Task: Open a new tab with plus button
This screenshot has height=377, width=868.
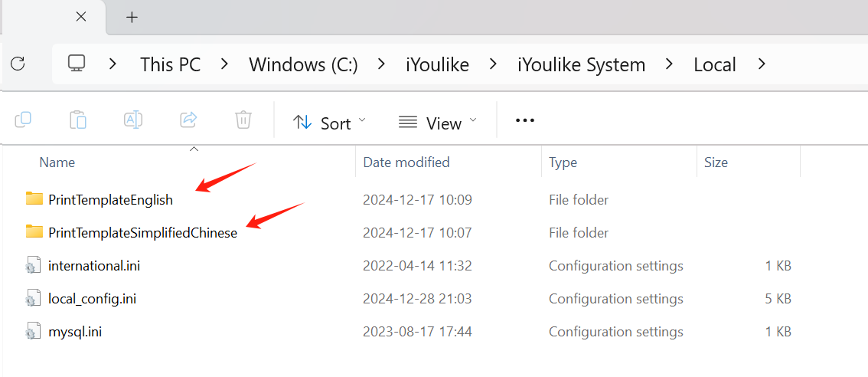Action: coord(132,17)
